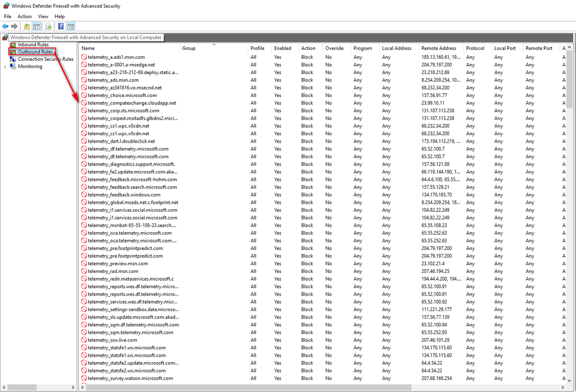This screenshot has height=392, width=576.
Task: Click the rules list scroll right arrow
Action: pyautogui.click(x=562, y=387)
